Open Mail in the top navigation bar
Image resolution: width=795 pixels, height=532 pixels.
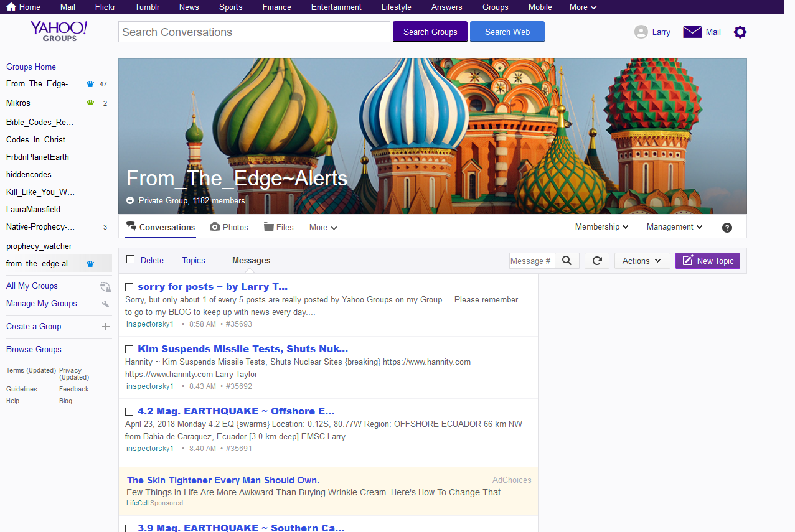pos(68,7)
